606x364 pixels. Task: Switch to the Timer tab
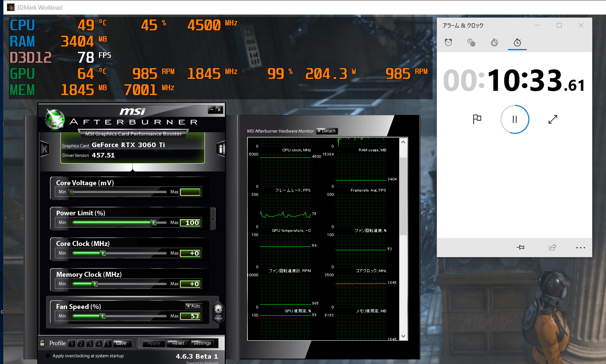pyautogui.click(x=494, y=42)
